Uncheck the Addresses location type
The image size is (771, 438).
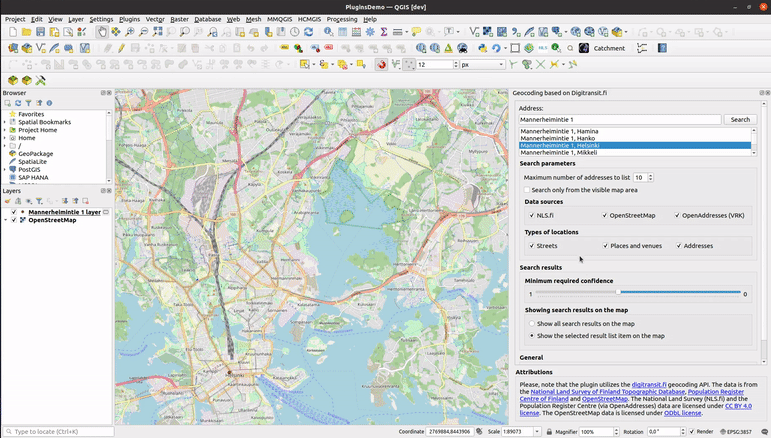tap(679, 246)
